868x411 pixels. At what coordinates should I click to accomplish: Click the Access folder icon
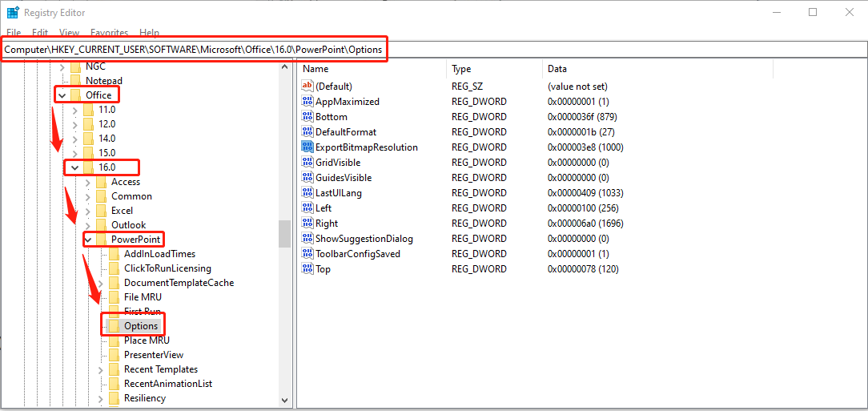click(102, 182)
